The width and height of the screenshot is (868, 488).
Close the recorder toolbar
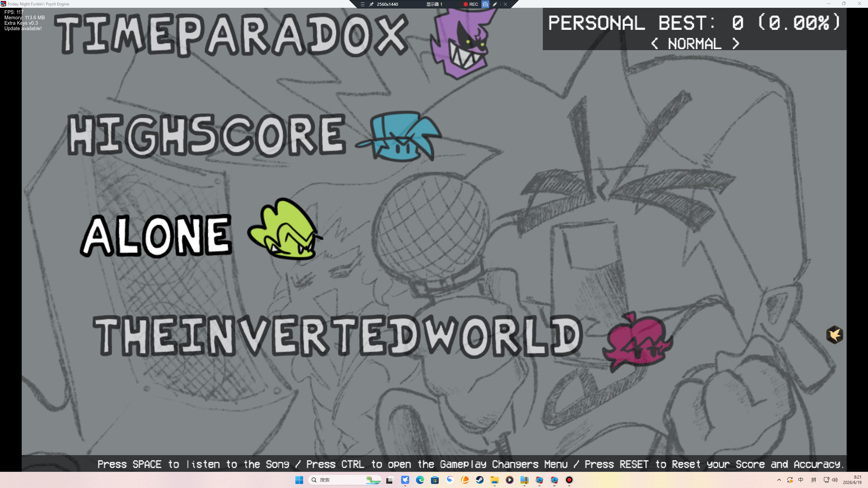(x=505, y=4)
